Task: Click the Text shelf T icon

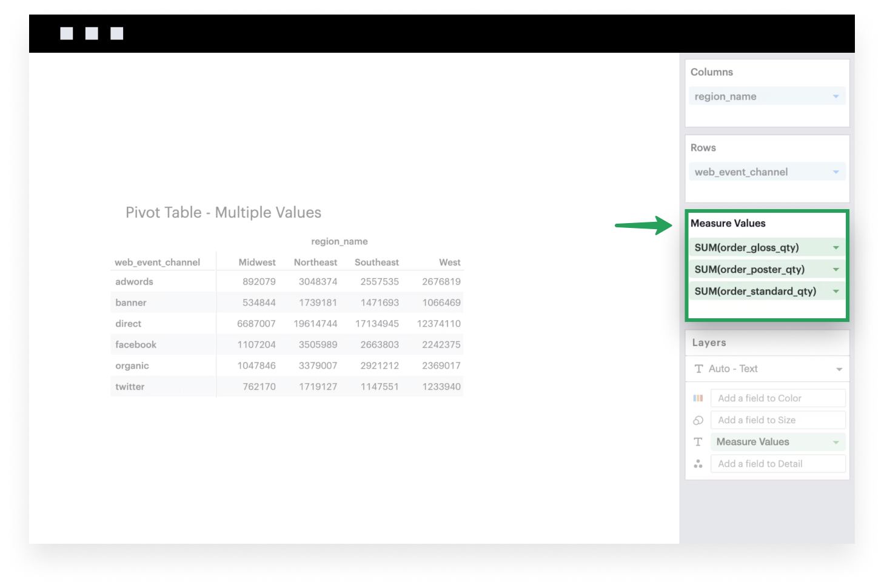Action: [x=698, y=441]
